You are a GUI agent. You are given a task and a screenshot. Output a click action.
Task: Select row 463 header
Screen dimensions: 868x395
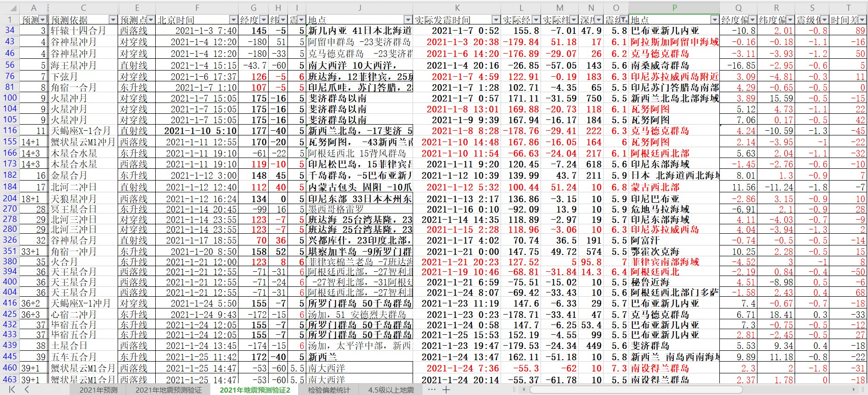(x=9, y=379)
